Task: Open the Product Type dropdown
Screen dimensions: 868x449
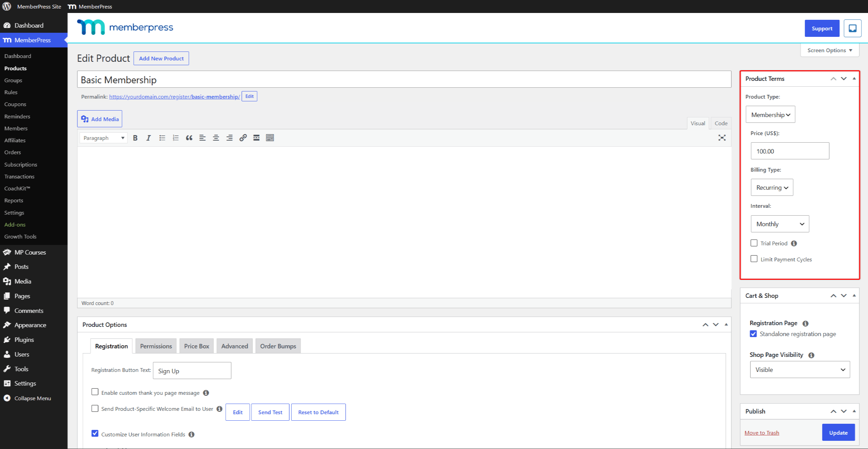Action: [770, 115]
